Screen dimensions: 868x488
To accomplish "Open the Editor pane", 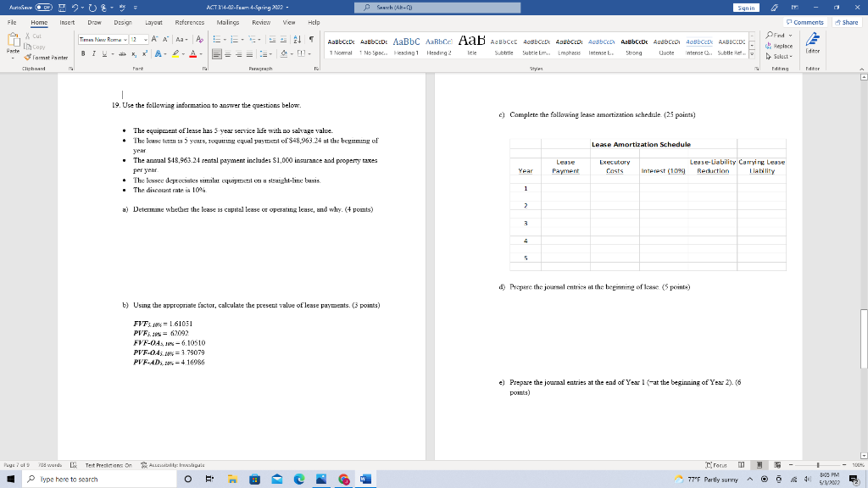I will [813, 43].
